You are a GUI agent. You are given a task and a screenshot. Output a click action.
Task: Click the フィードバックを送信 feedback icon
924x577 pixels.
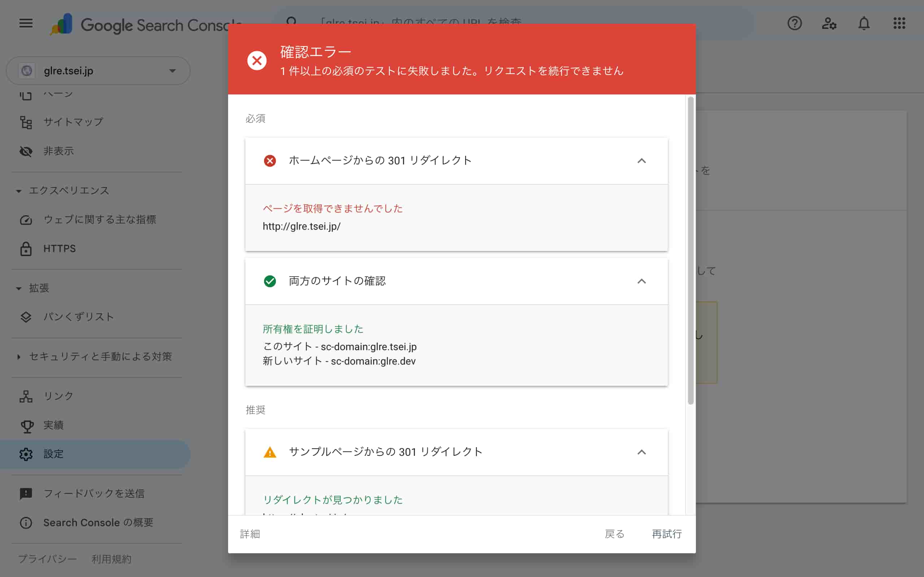(x=26, y=493)
